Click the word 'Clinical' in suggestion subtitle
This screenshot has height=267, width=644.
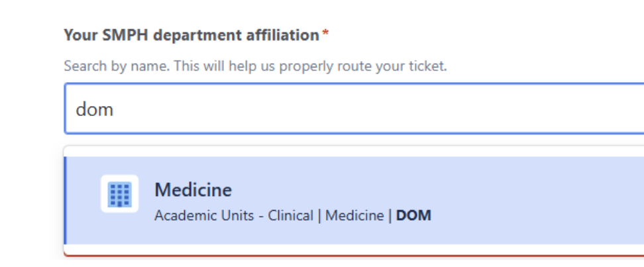tap(290, 215)
